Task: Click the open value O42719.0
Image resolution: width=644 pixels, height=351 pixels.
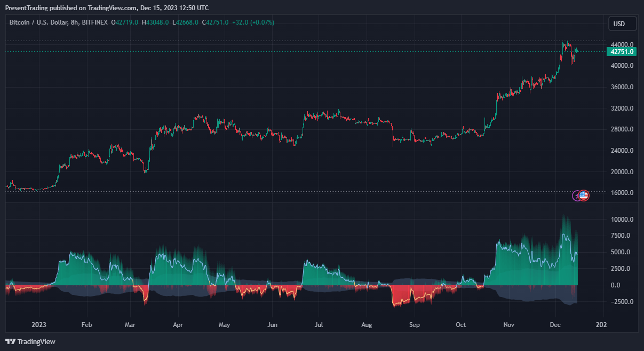Action: click(124, 22)
